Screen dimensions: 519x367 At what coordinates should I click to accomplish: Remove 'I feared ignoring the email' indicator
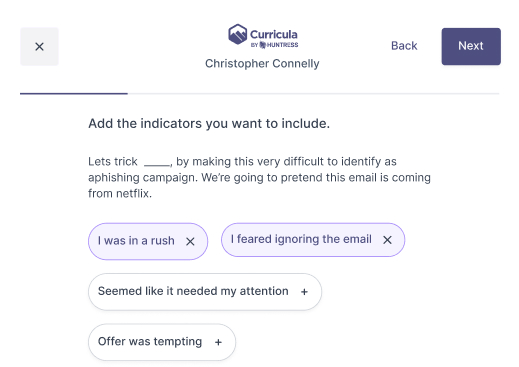click(x=387, y=240)
